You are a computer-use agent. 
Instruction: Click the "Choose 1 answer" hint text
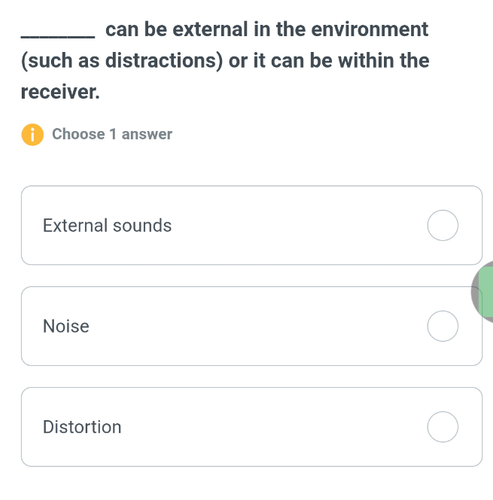(x=112, y=134)
